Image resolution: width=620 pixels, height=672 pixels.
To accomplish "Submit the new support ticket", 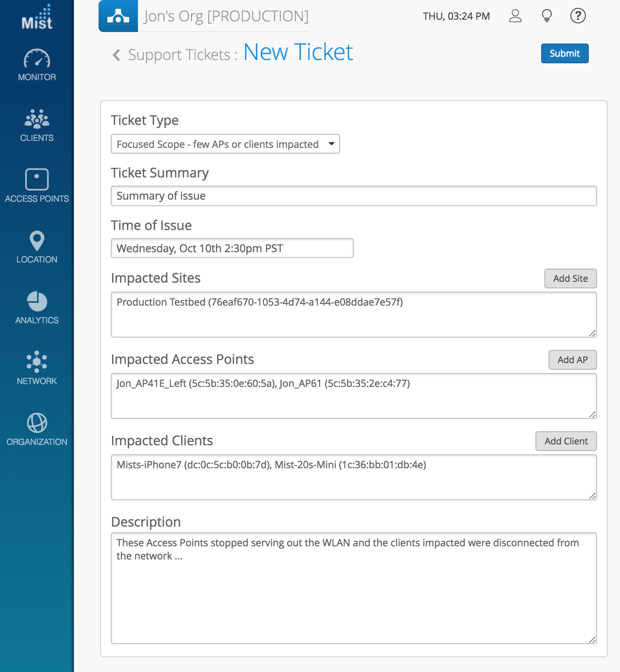I will click(x=565, y=53).
